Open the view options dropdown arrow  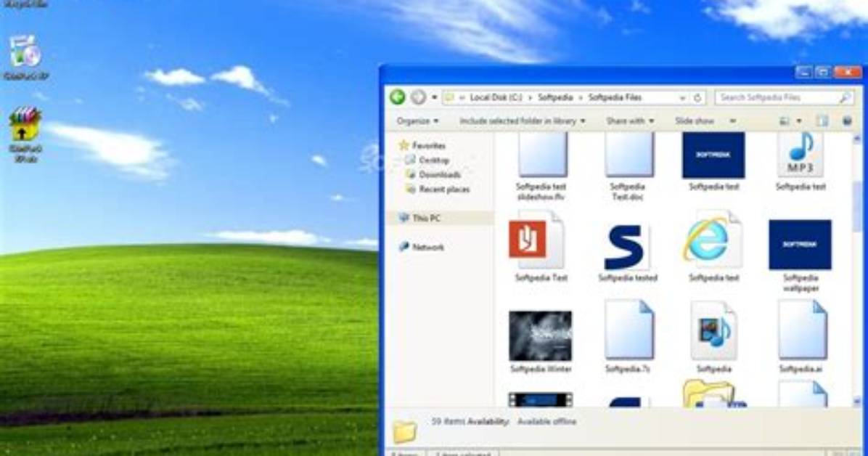click(799, 121)
